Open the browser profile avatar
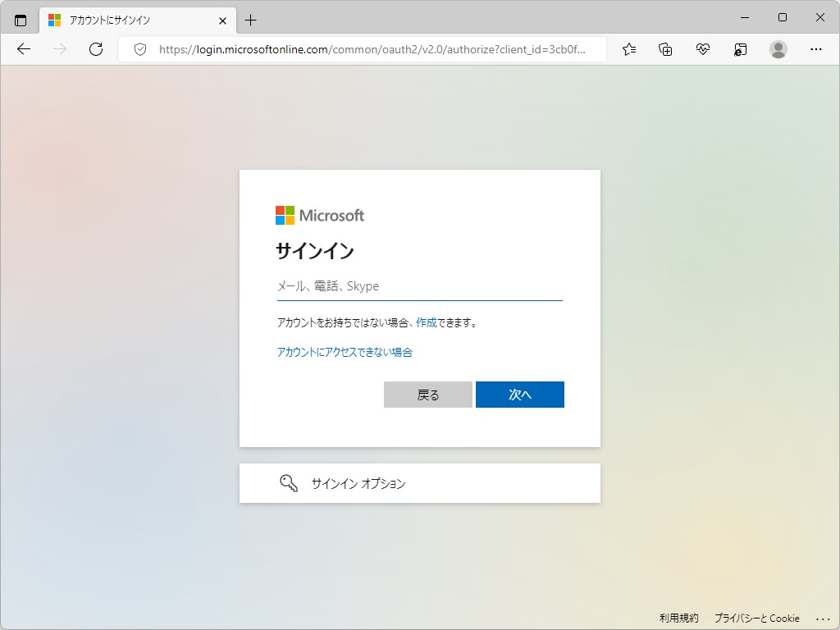Screen dimensions: 840x630 (x=778, y=49)
